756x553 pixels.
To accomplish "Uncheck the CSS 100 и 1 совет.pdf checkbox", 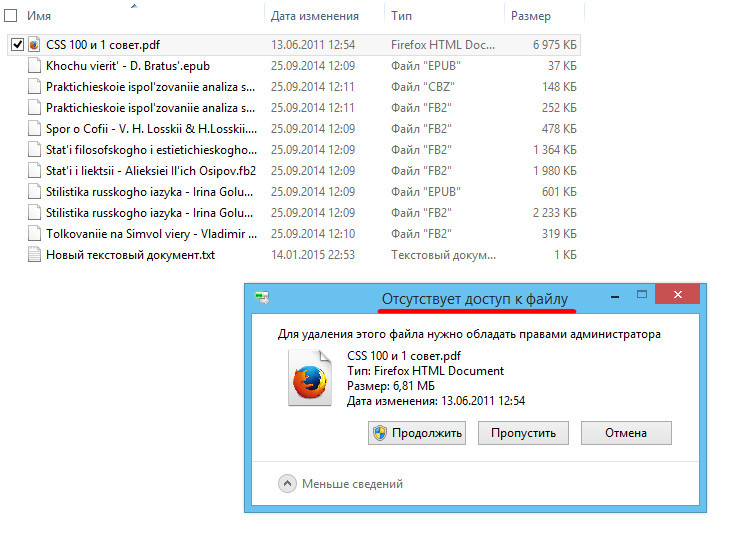I will click(x=17, y=45).
